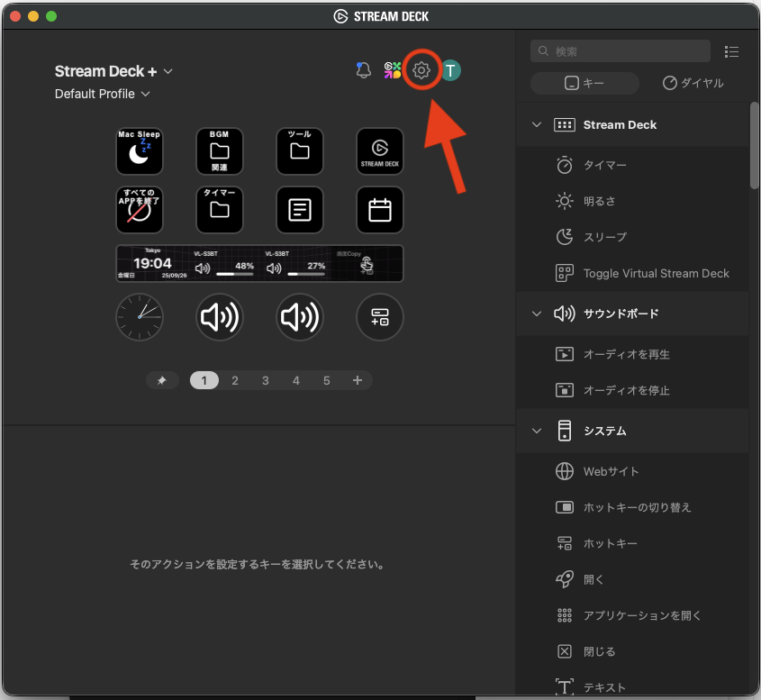Switch to the ダイヤル tab
The image size is (761, 700).
point(693,83)
